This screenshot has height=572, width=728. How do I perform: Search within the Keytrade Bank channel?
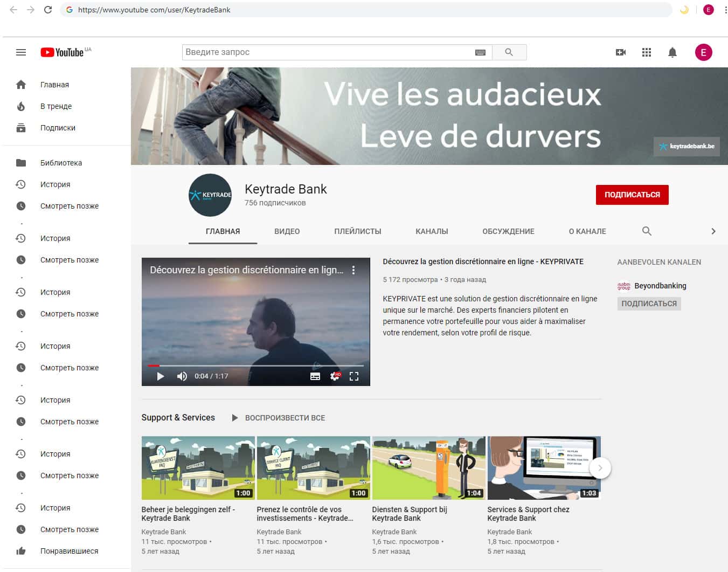pos(647,231)
